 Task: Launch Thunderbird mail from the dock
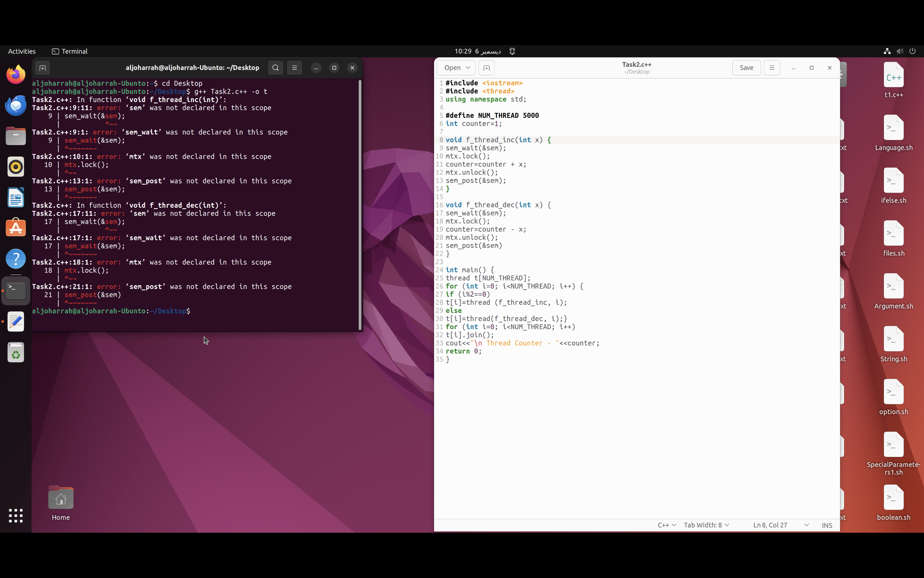[x=16, y=106]
